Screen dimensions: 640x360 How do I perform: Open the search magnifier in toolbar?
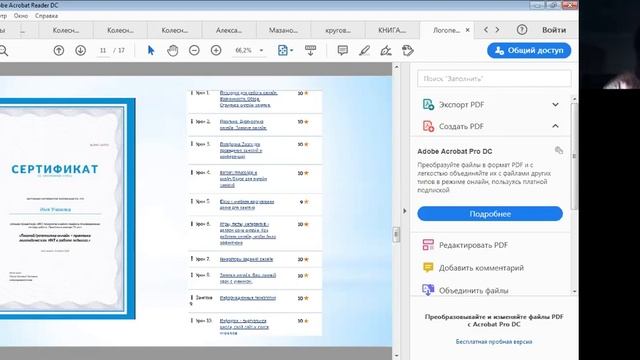3,51
